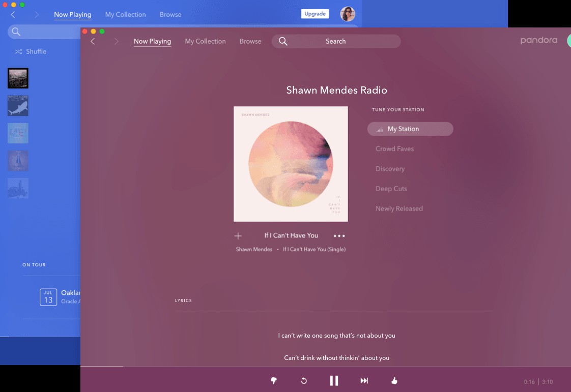Click the Search field in front window
This screenshot has height=392, width=571.
click(x=336, y=42)
